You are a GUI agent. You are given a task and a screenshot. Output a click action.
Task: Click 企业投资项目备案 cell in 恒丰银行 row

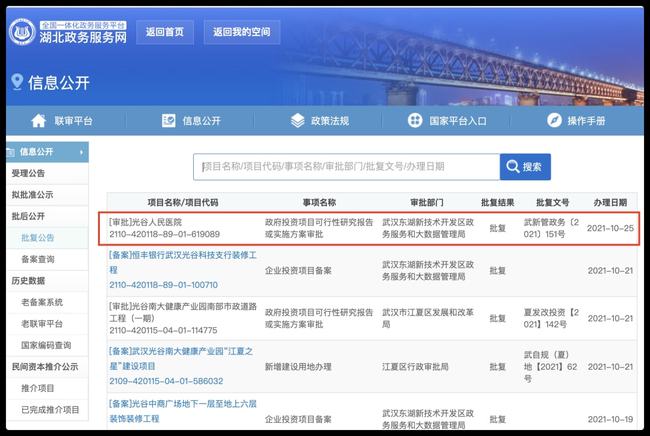(x=298, y=271)
